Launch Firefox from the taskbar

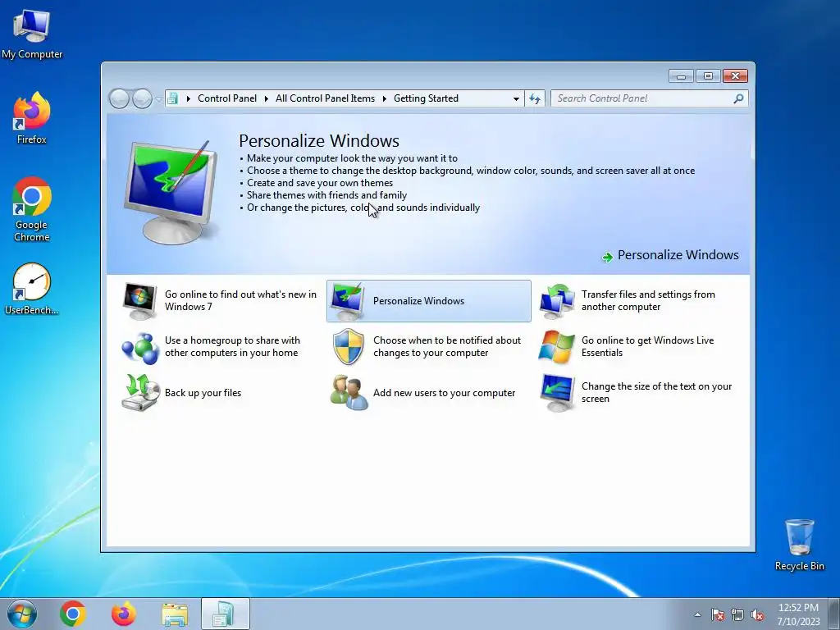click(123, 614)
